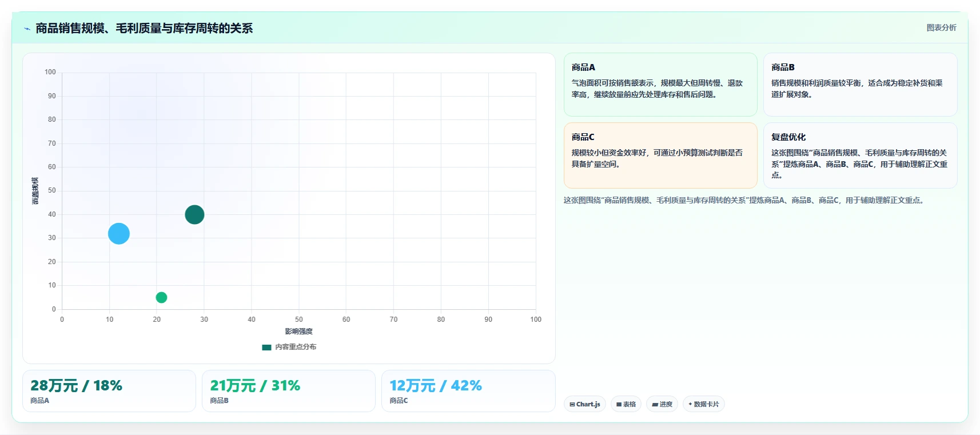Screen dimensions: 980x435
Task: Open the 图表分析 label in header
Action: click(x=941, y=27)
